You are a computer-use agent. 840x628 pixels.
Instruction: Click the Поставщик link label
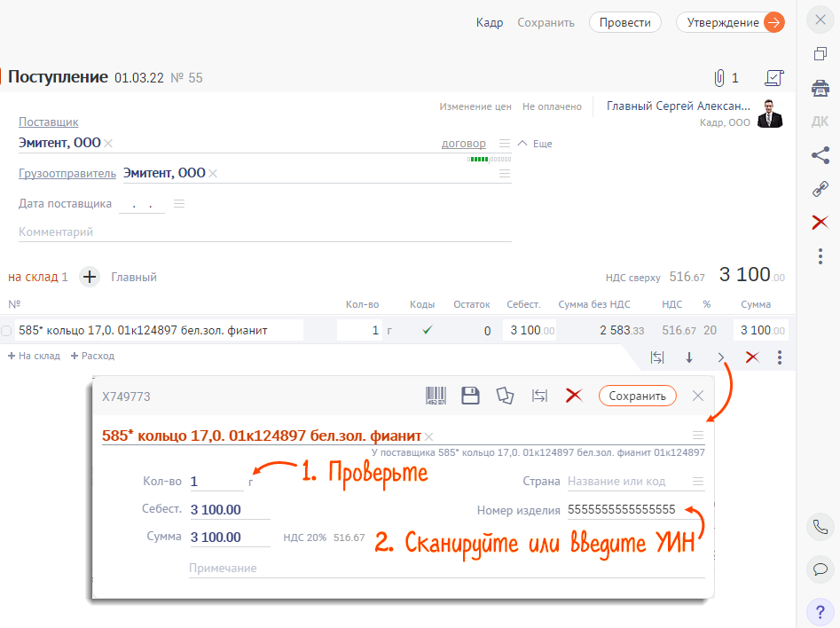coord(49,122)
